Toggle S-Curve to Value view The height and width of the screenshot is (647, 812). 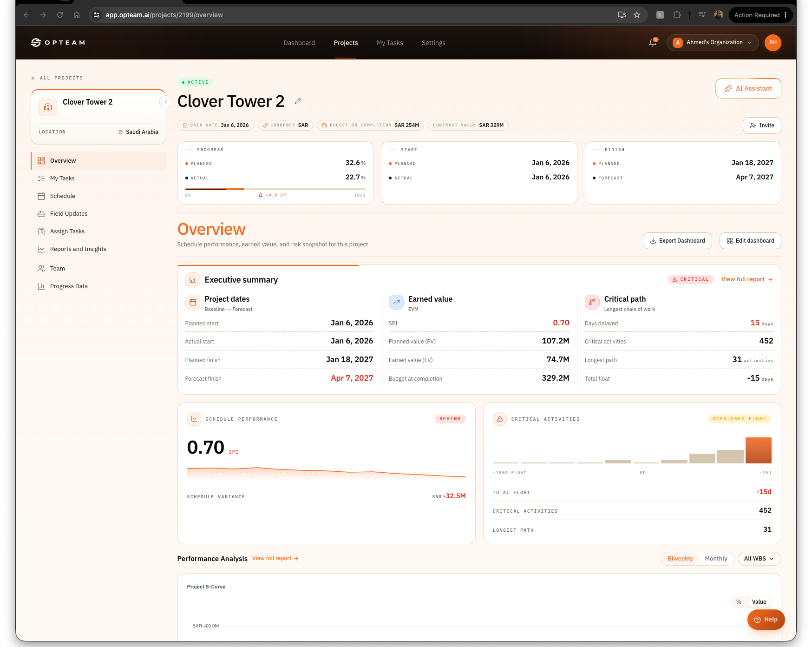click(x=759, y=602)
